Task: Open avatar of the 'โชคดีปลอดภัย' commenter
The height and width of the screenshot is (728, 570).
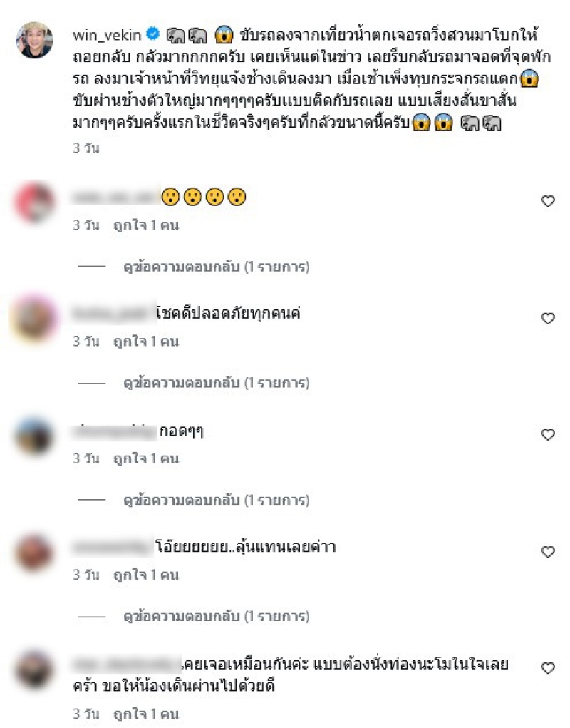Action: pos(34,319)
